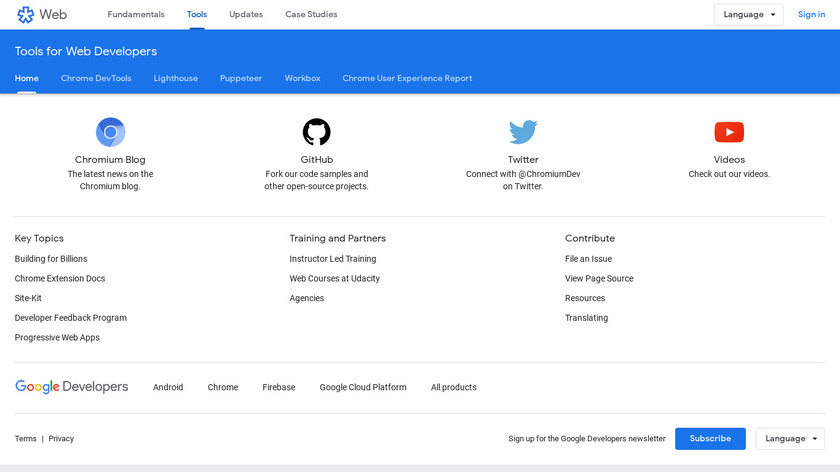The height and width of the screenshot is (472, 840).
Task: Select the Chrome DevTools tab
Action: [96, 78]
